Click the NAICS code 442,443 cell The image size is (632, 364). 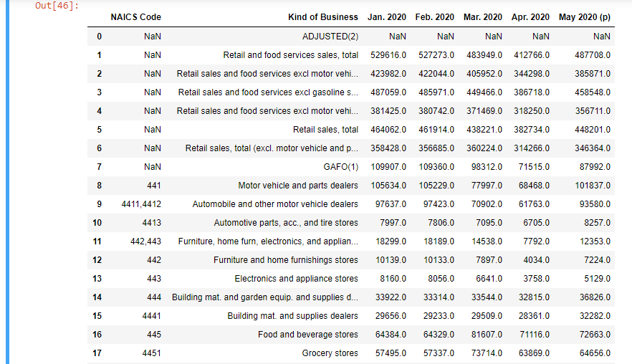click(x=145, y=241)
